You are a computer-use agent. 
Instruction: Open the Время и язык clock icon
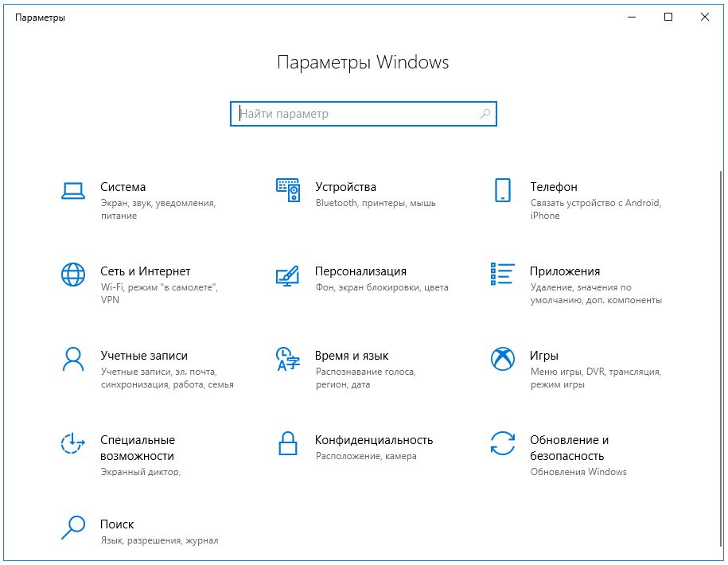288,359
